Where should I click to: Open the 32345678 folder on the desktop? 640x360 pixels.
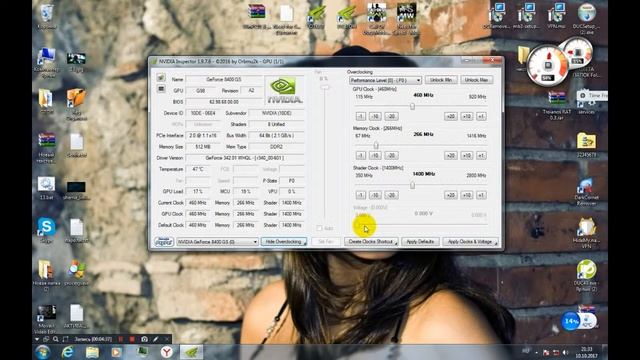tap(587, 145)
